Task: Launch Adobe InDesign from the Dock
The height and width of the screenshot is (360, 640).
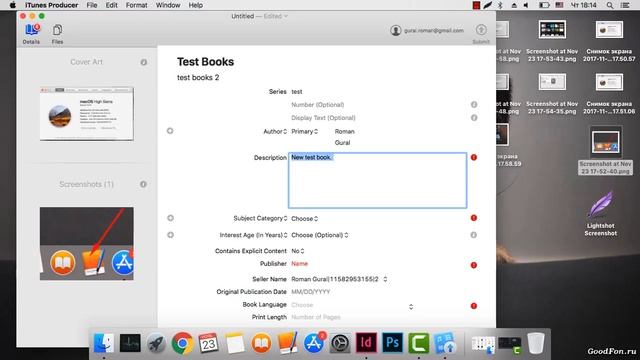Action: click(x=366, y=342)
